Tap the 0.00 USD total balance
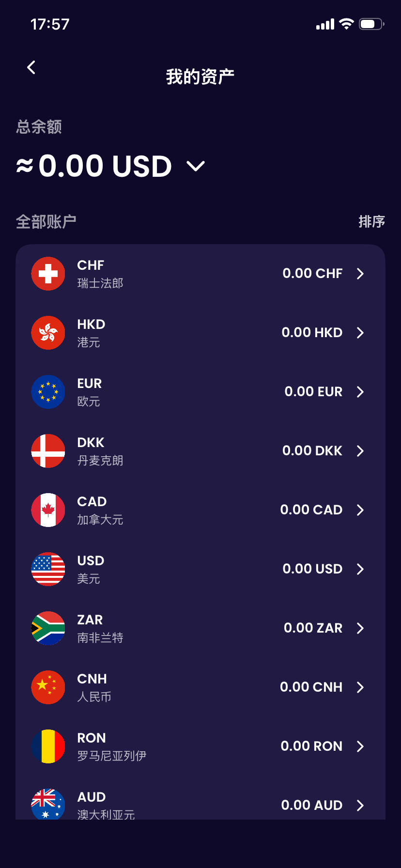 tap(105, 166)
